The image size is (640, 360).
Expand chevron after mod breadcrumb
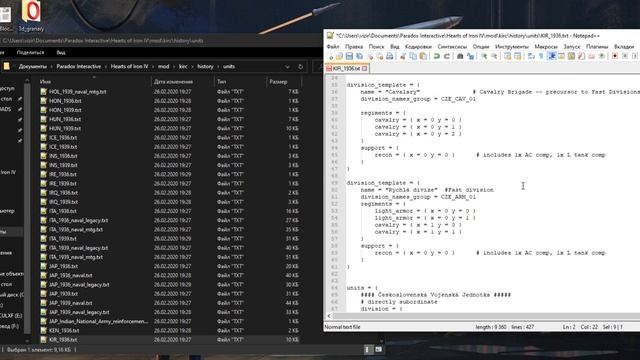pyautogui.click(x=174, y=67)
